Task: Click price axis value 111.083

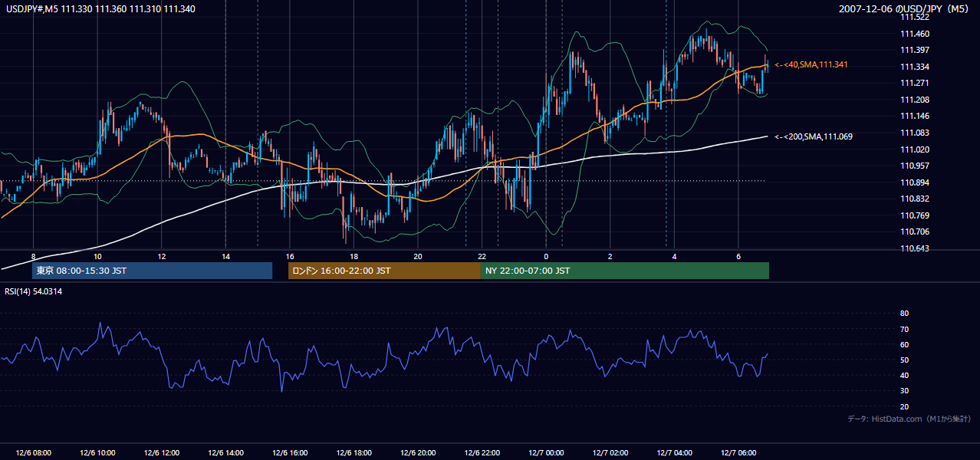Action: click(913, 133)
